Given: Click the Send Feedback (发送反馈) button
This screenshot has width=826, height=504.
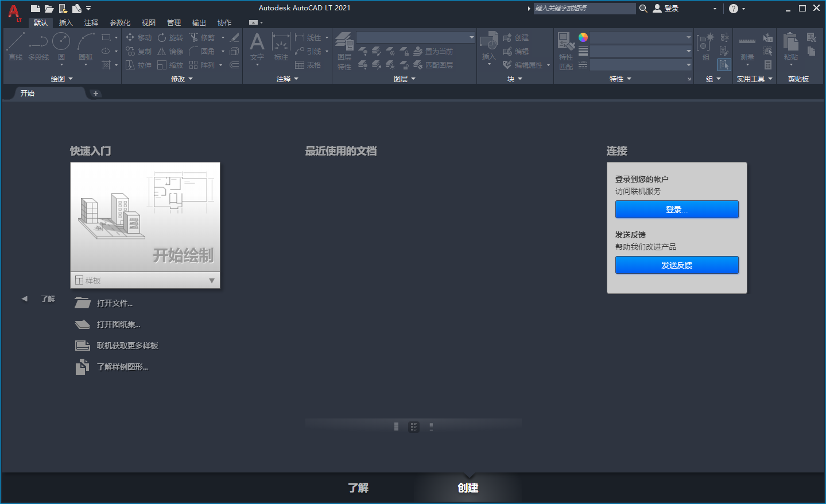Looking at the screenshot, I should click(x=676, y=265).
